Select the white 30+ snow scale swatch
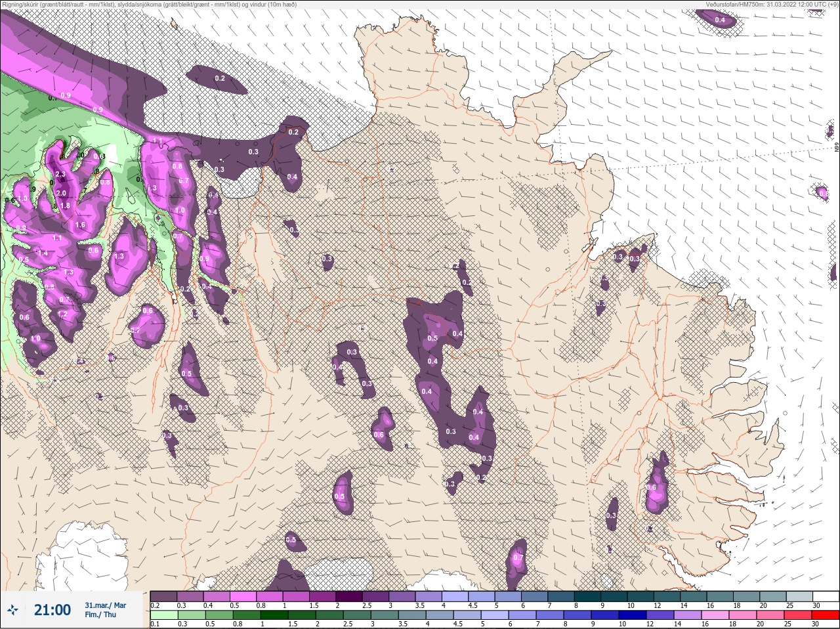This screenshot has height=629, width=840. pos(826,596)
